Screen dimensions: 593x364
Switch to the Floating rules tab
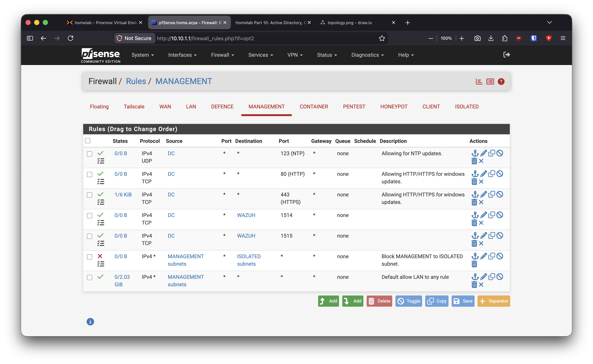[99, 106]
